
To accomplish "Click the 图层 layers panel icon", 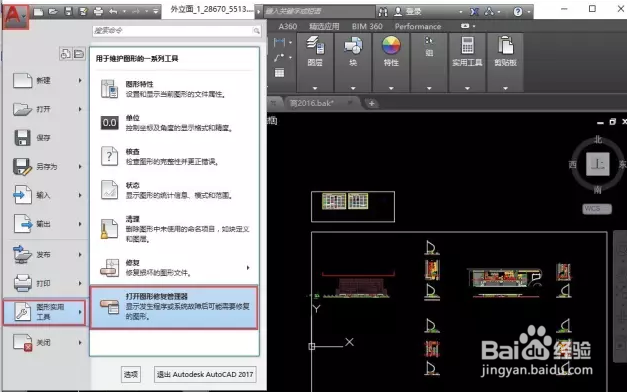I will coord(315,45).
